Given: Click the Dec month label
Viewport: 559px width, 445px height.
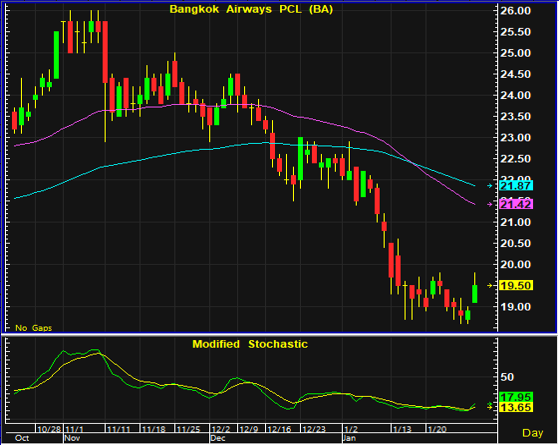Looking at the screenshot, I should pos(218,438).
